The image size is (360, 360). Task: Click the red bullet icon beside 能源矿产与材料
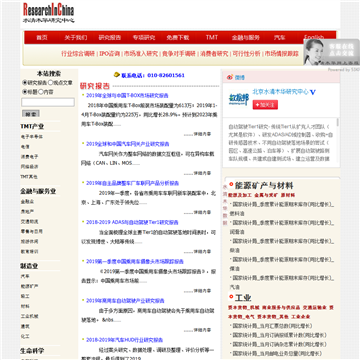coord(231,184)
